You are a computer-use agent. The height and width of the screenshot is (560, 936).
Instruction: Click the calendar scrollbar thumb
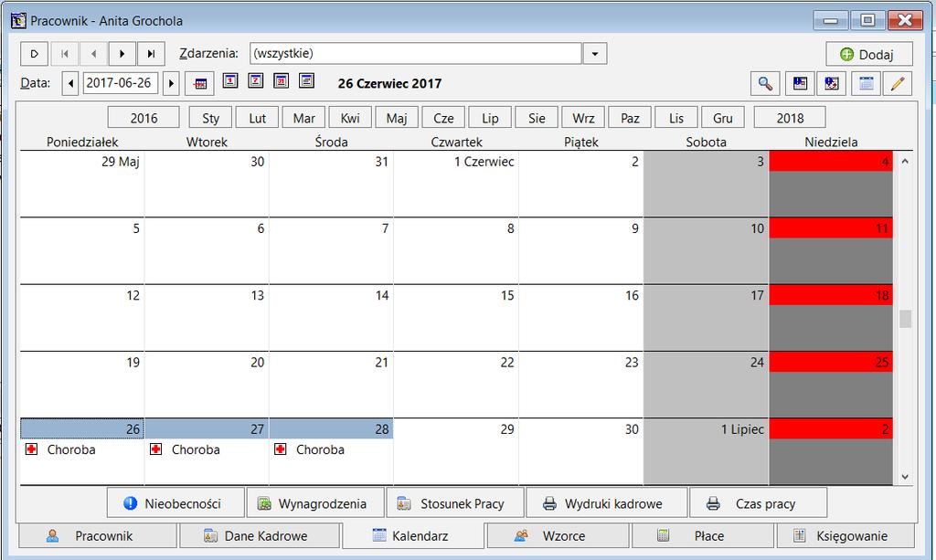pos(905,319)
